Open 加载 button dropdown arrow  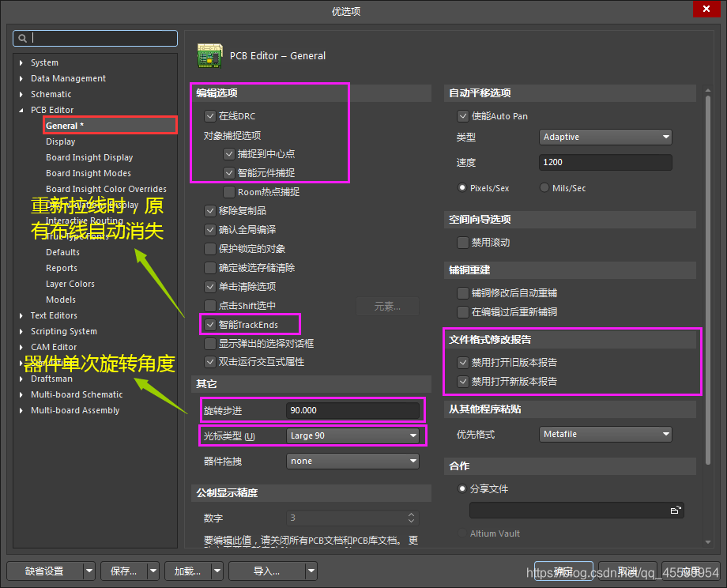(217, 571)
